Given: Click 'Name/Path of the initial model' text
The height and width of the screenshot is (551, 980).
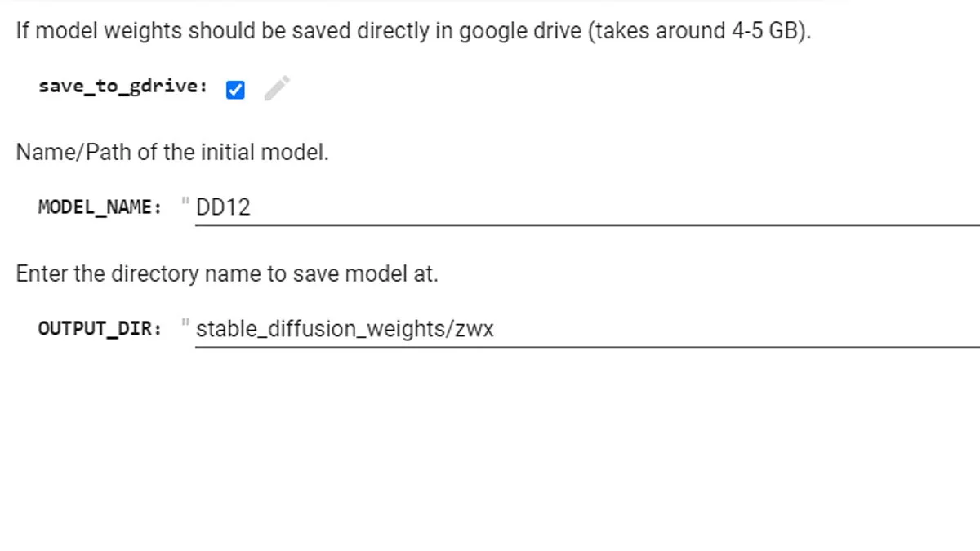Looking at the screenshot, I should [172, 153].
